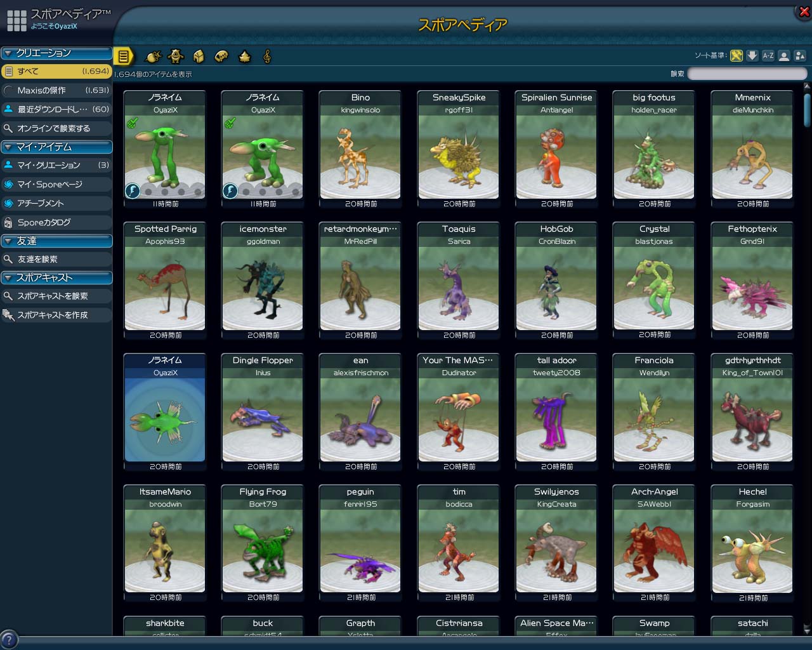Select the Toaquis creature card
The image size is (812, 650).
[x=459, y=281]
